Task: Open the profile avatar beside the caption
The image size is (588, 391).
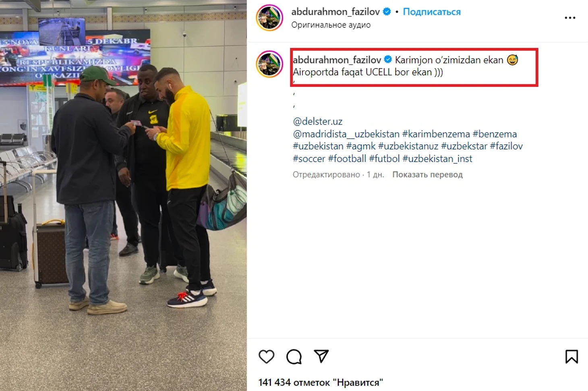Action: 269,64
